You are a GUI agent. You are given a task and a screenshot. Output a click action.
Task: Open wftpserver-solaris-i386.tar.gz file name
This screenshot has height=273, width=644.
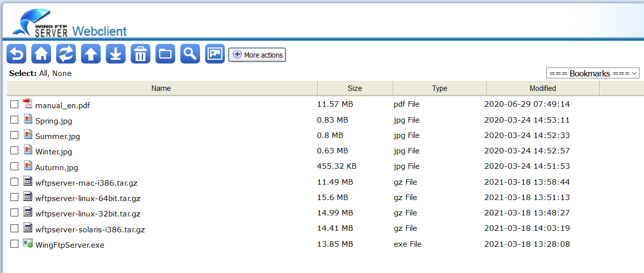tap(90, 230)
